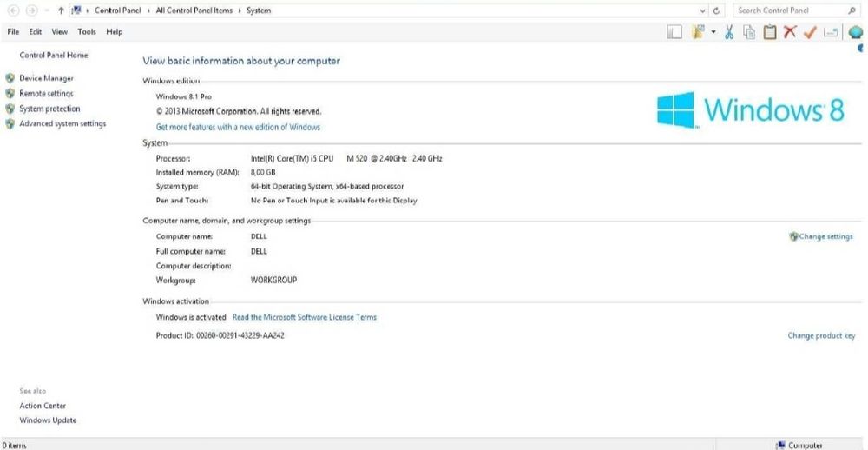
Task: Click the Paste clipboard icon
Action: click(769, 32)
